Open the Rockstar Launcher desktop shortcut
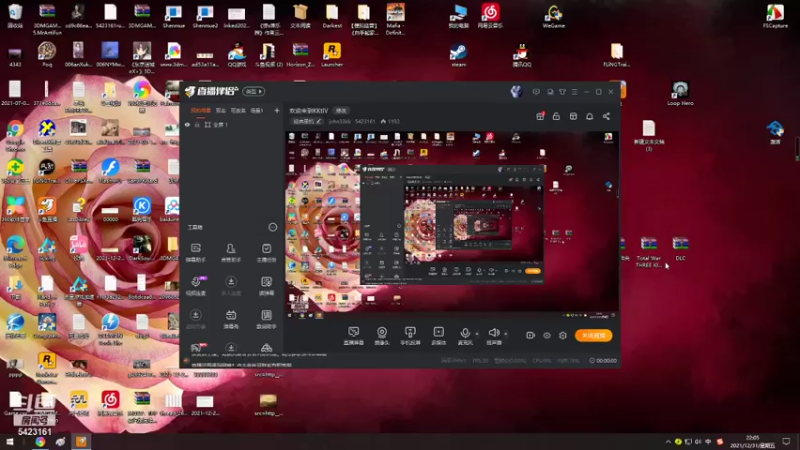 (x=332, y=55)
